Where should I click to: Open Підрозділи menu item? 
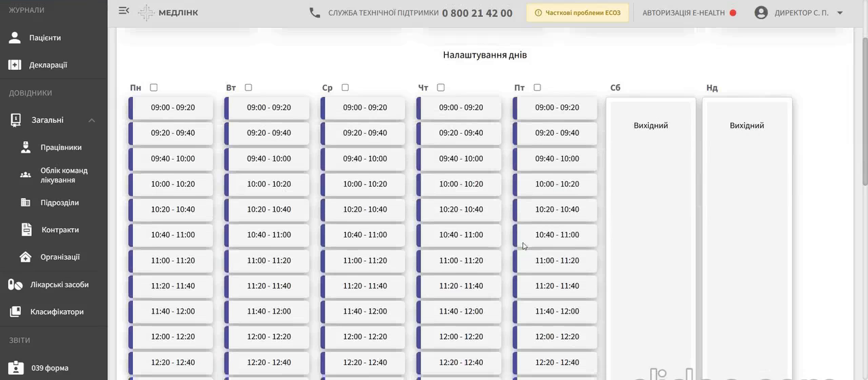(x=60, y=202)
